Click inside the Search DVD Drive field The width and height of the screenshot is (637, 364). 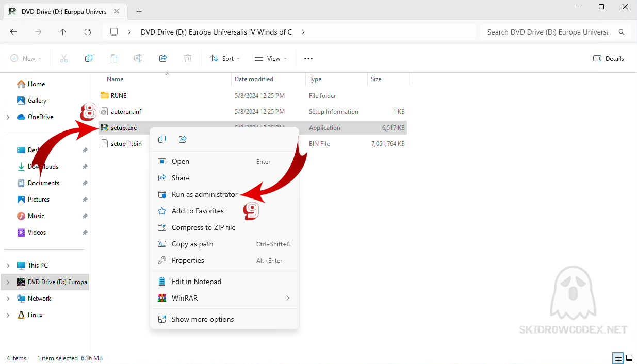tap(547, 32)
